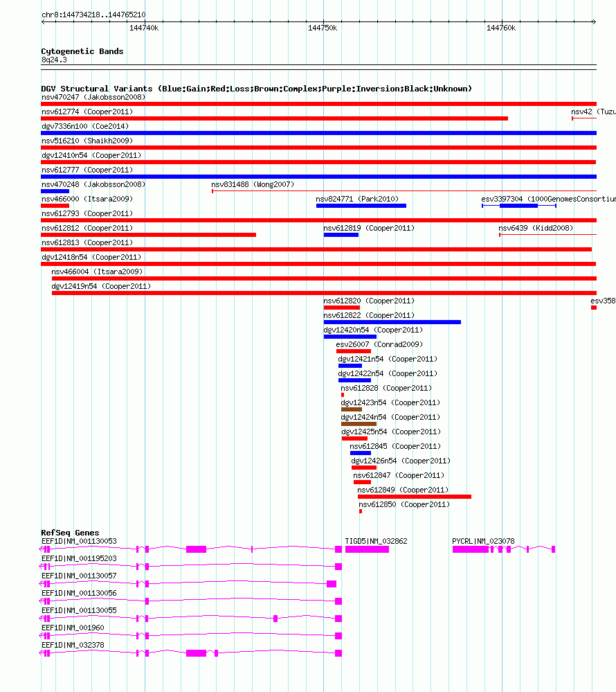Screen dimensions: 616x692
Task: Click EEF1D|NM_001130057 transcript label
Action: click(x=79, y=576)
